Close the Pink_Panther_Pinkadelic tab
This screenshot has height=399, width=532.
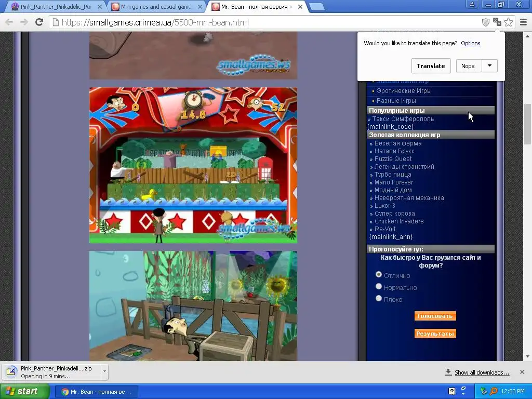point(100,7)
